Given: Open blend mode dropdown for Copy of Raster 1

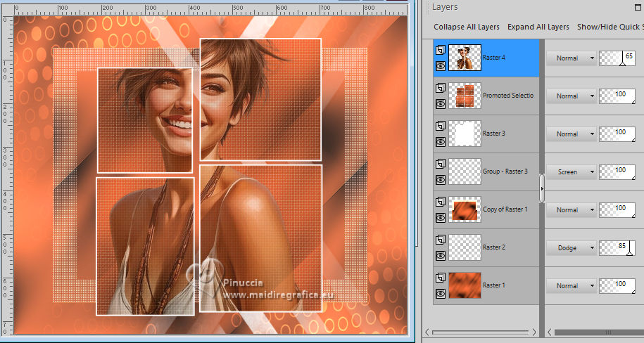Looking at the screenshot, I should (x=572, y=210).
